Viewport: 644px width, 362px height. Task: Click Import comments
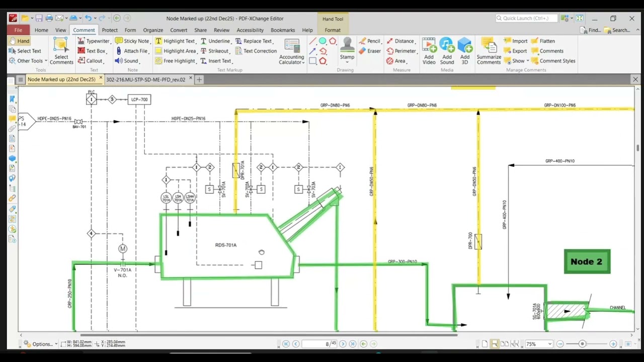point(516,41)
